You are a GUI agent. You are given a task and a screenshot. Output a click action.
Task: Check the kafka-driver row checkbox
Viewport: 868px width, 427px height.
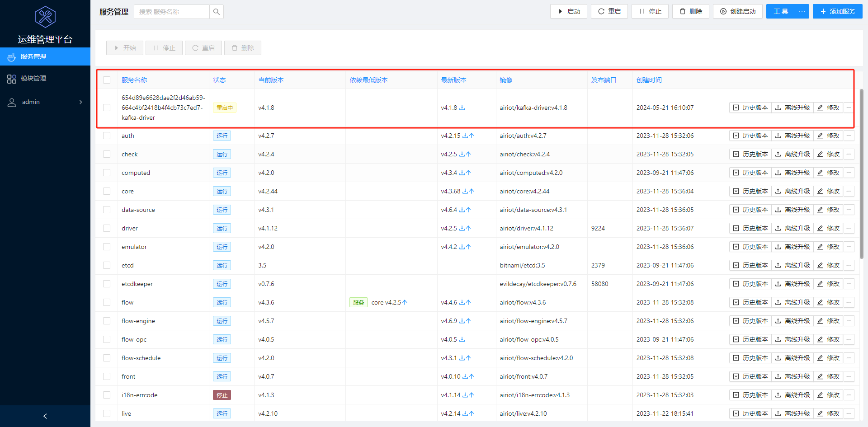[107, 108]
